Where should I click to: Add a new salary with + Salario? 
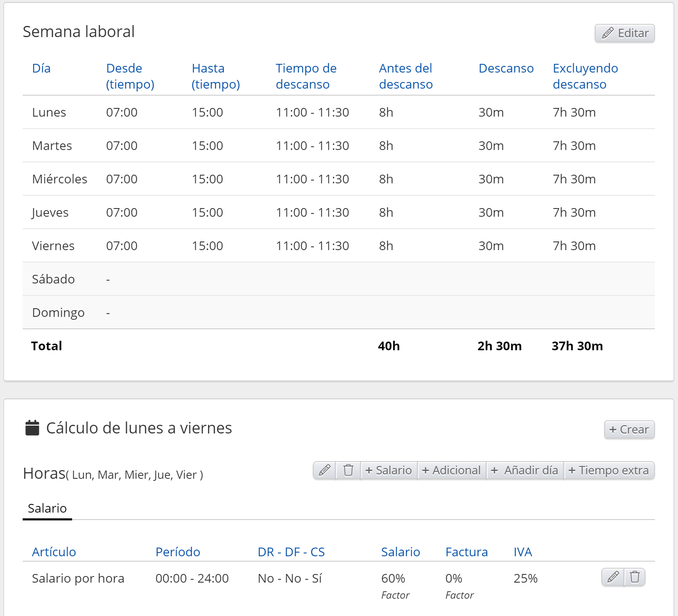click(389, 470)
